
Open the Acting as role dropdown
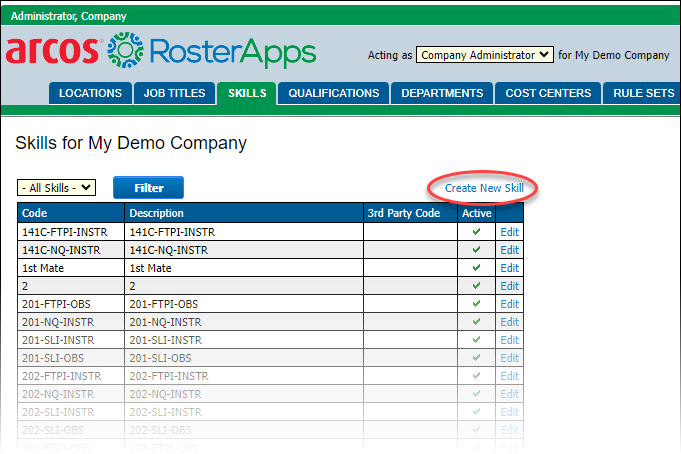coord(484,55)
